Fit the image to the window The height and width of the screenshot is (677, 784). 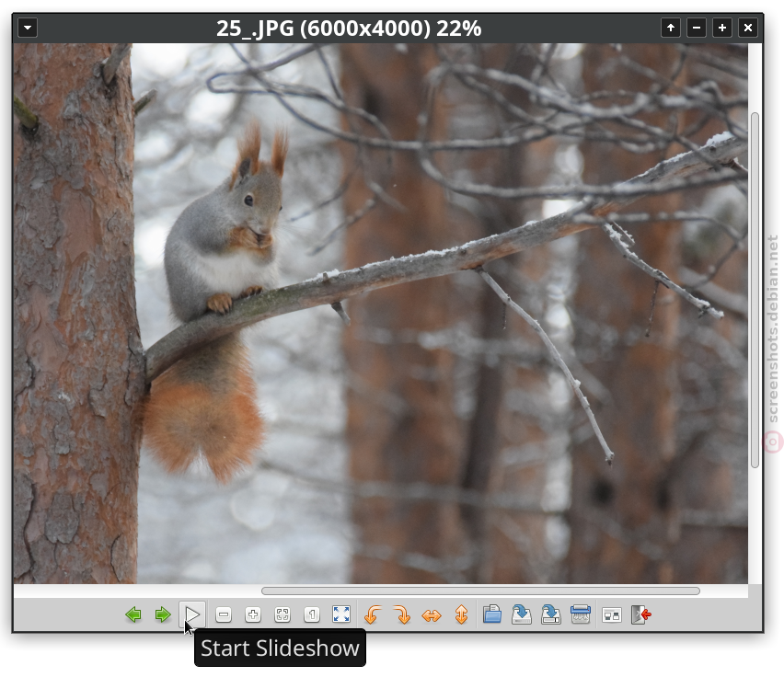[282, 614]
